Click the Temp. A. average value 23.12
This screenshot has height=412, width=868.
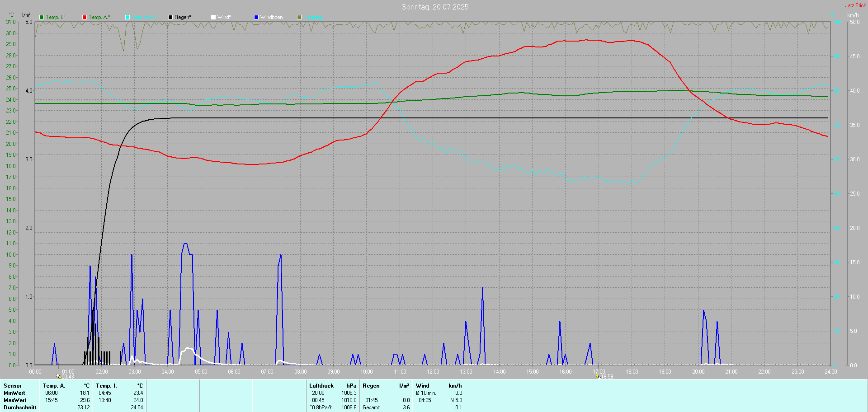tap(84, 407)
